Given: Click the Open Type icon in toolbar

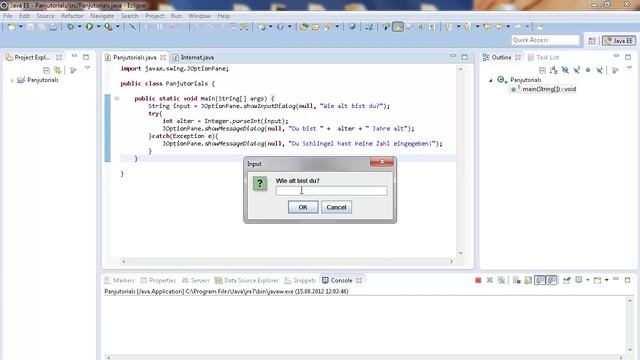Looking at the screenshot, I should click(x=304, y=27).
